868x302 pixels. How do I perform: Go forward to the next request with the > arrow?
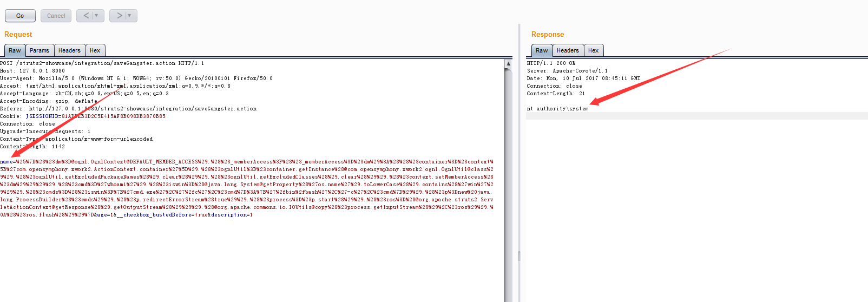point(120,16)
